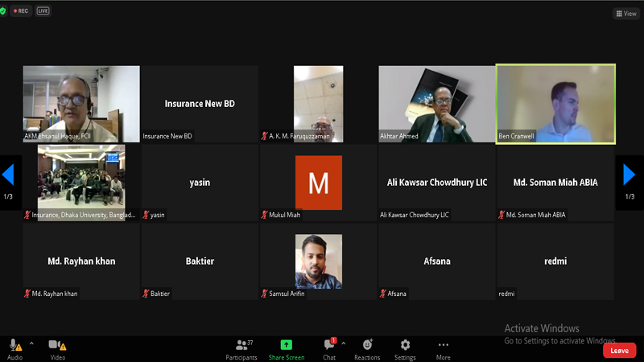Image resolution: width=644 pixels, height=362 pixels.
Task: Select Md. Soman Miah ABIA tile
Action: click(555, 183)
